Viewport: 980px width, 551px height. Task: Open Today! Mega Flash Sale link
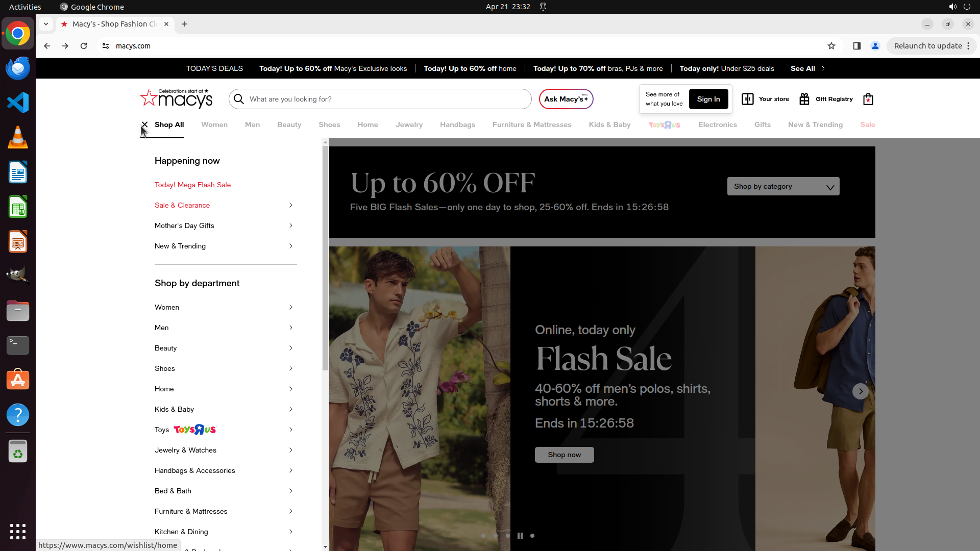coord(192,185)
